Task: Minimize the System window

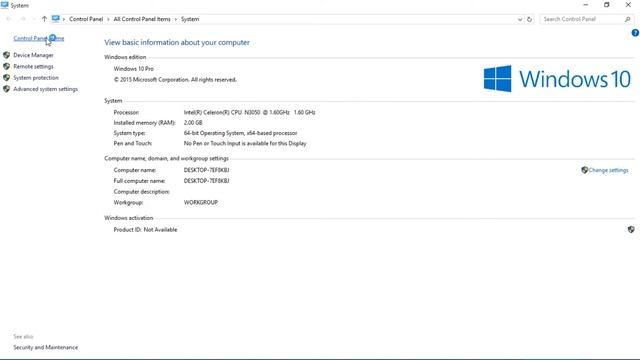Action: point(586,5)
